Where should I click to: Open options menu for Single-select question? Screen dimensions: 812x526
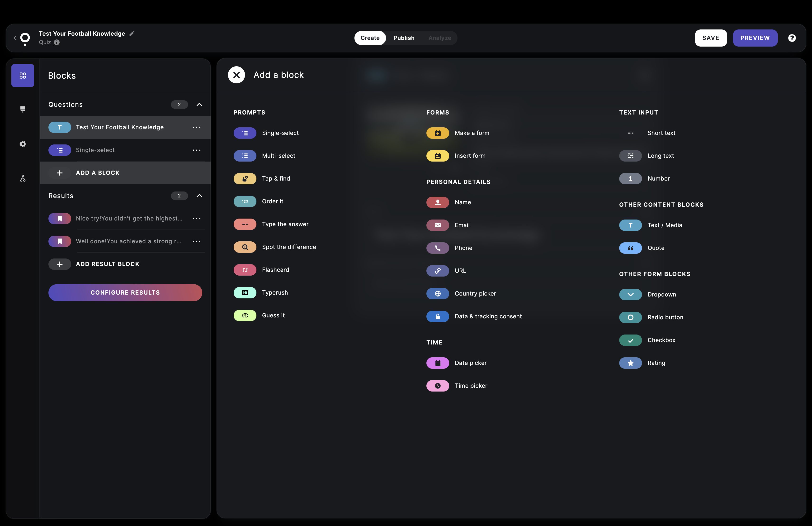[197, 150]
